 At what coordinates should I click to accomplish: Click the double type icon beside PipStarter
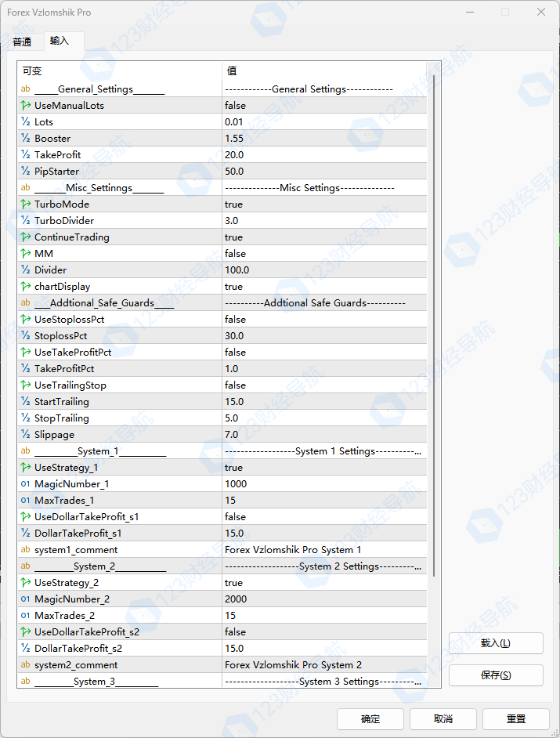[x=25, y=172]
